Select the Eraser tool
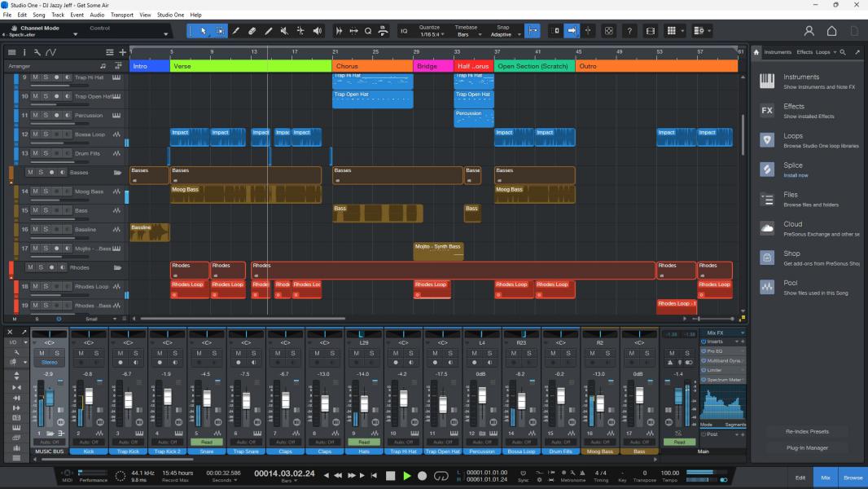Image resolution: width=868 pixels, height=489 pixels. 252,31
